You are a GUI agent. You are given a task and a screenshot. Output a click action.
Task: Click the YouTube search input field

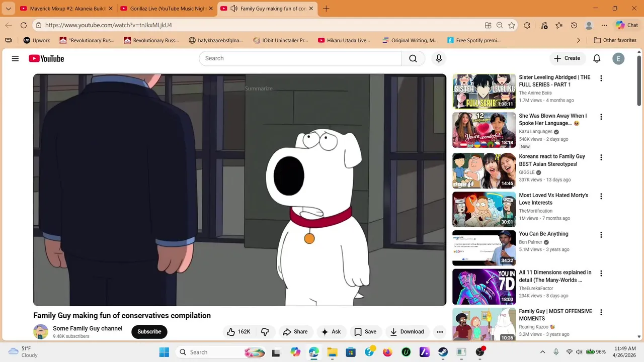tap(300, 59)
